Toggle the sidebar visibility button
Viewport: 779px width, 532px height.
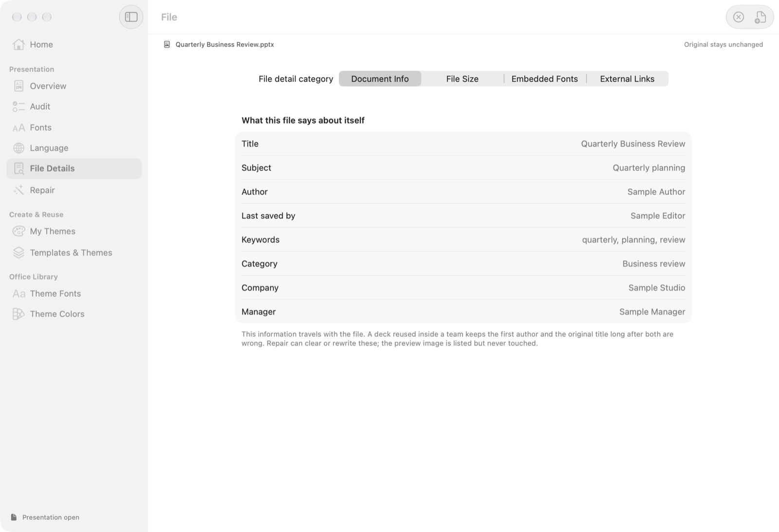pyautogui.click(x=131, y=17)
